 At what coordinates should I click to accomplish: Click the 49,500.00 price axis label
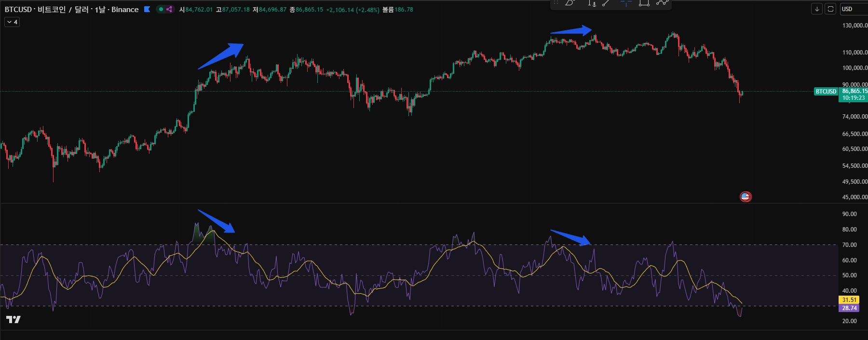point(854,182)
